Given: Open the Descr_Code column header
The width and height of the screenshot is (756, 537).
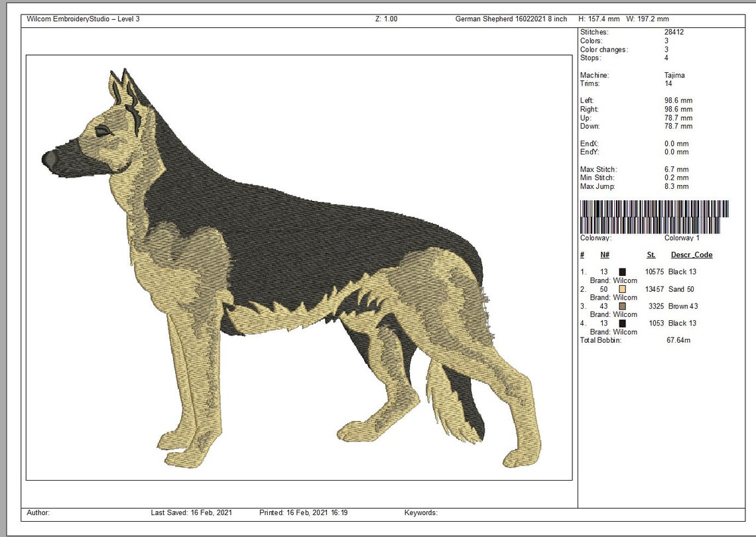Looking at the screenshot, I should tap(691, 255).
